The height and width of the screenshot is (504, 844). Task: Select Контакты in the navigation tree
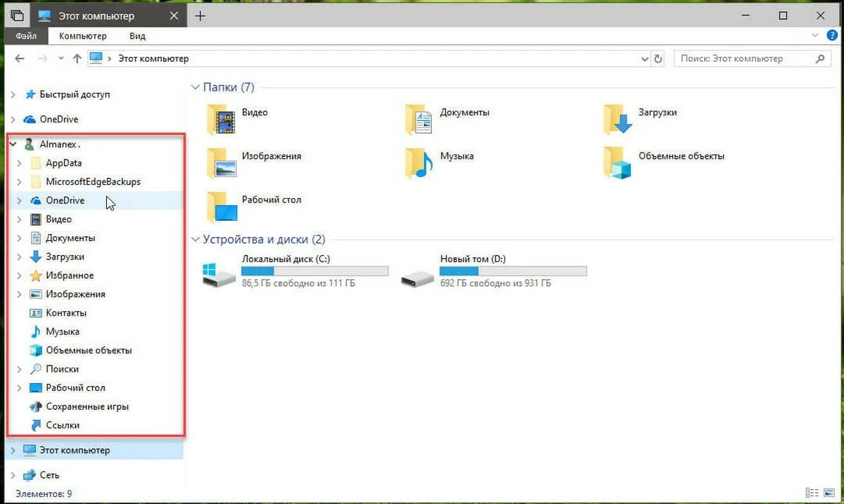[66, 313]
